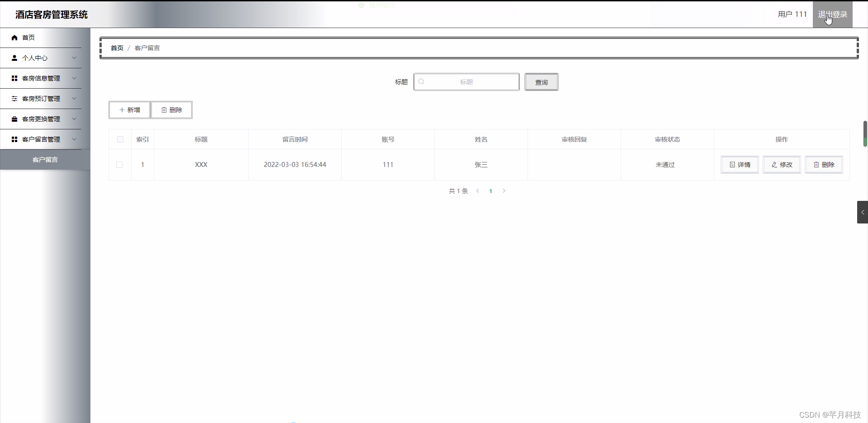Click the magnifier icon in search field

(421, 81)
